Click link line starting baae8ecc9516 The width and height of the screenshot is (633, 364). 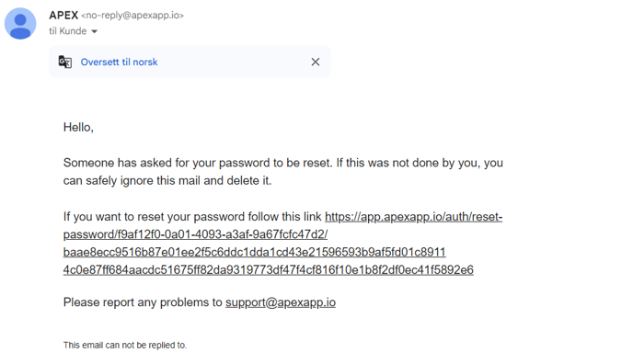pyautogui.click(x=254, y=252)
